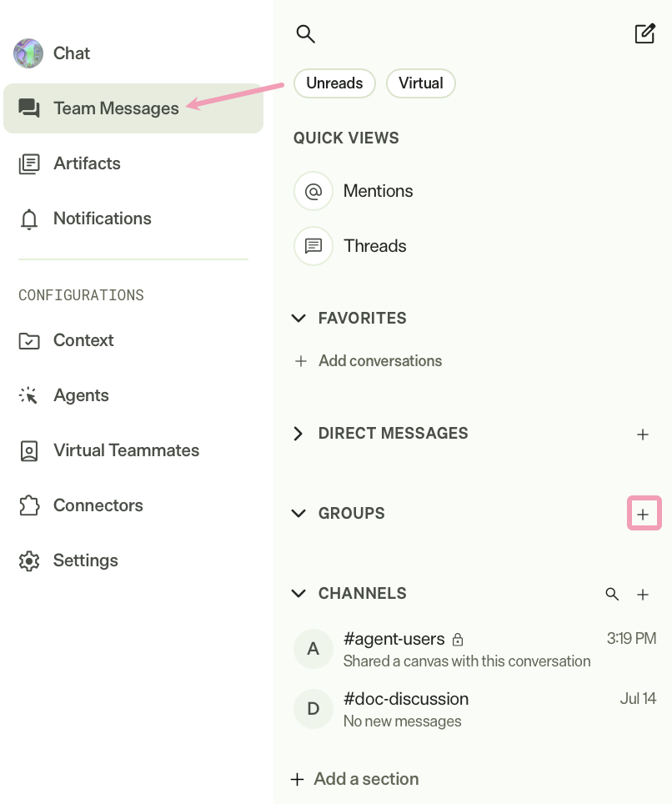Open the #agent-users channel

coord(474,649)
